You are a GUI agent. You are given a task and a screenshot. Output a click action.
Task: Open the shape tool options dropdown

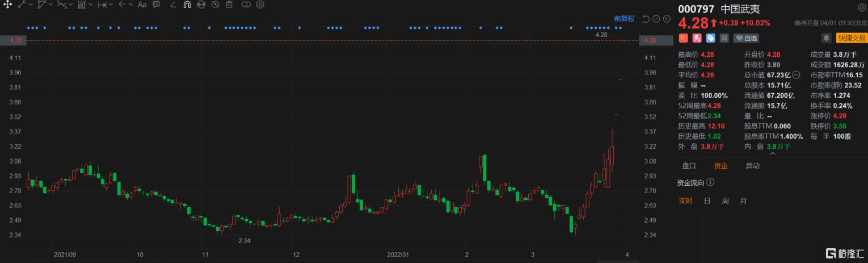pos(50,5)
